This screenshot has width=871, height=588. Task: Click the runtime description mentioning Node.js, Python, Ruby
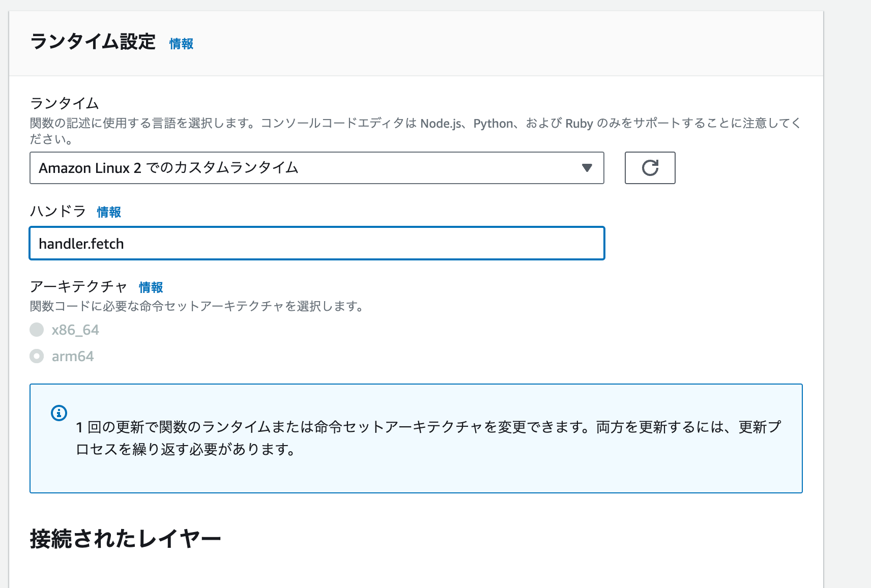tap(415, 131)
